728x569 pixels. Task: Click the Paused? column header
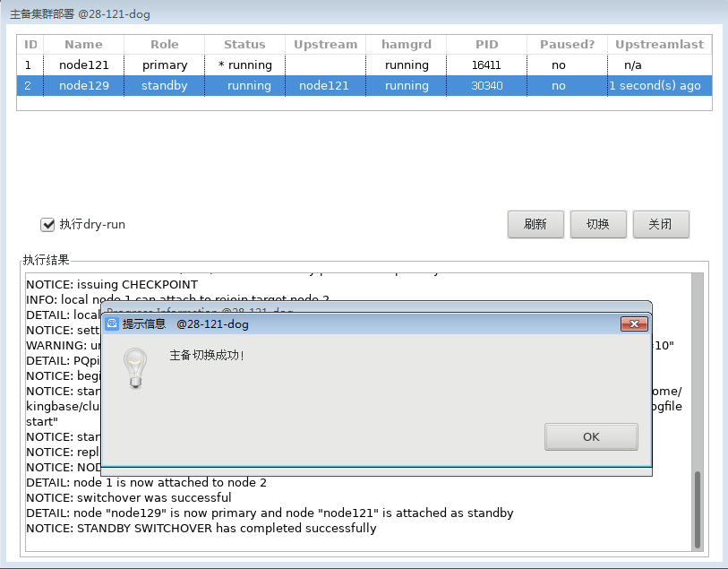pos(567,45)
